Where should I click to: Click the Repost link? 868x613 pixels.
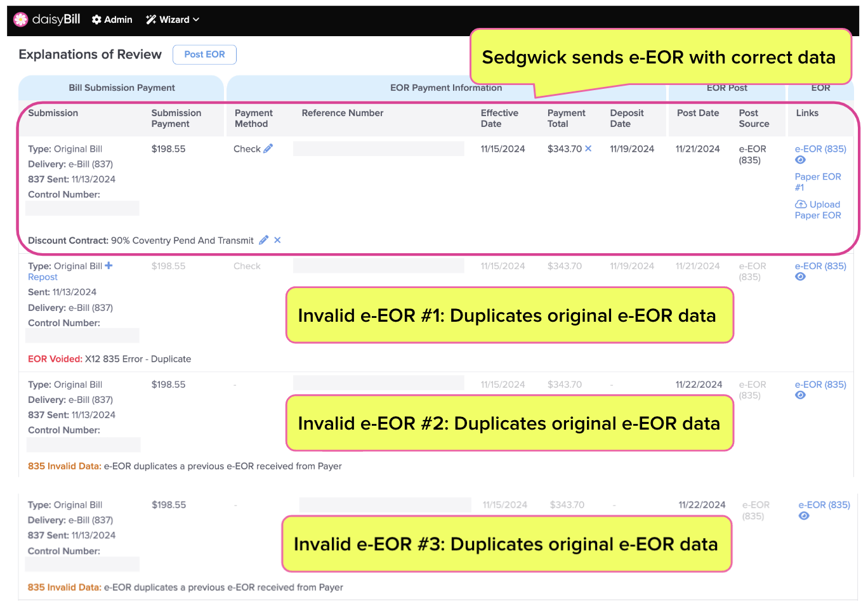click(x=42, y=277)
